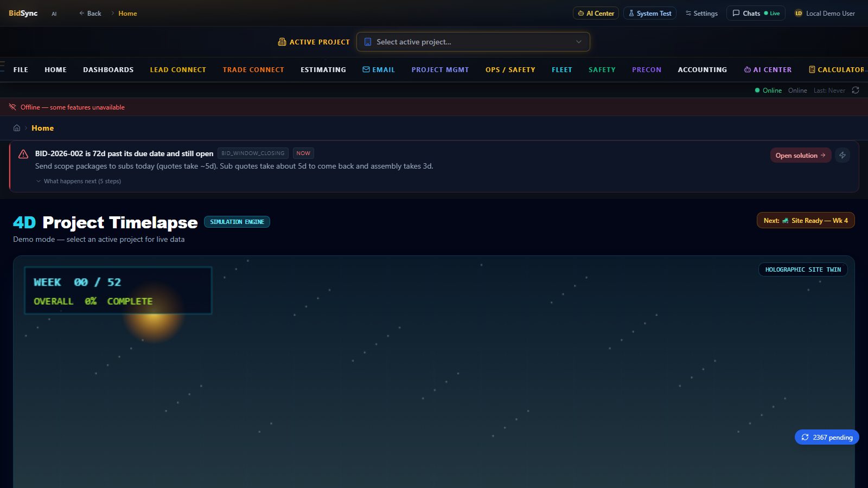Image resolution: width=868 pixels, height=488 pixels.
Task: Click the sync refresh icon beside Last: Never
Action: 856,90
